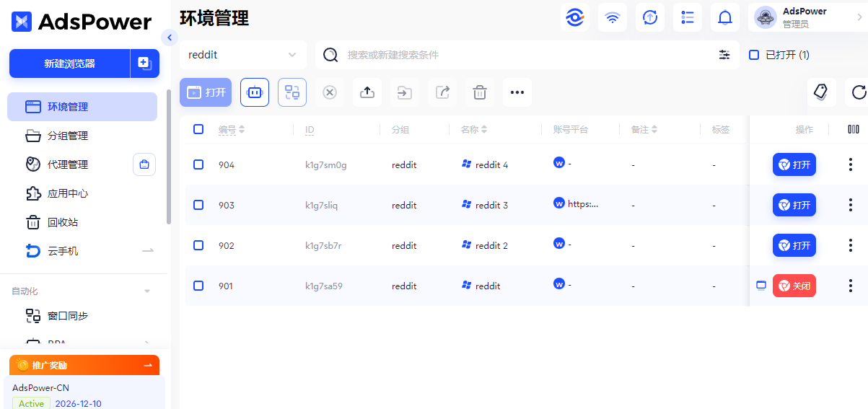
Task: Toggle the select-all checkbox in table header
Action: point(198,129)
